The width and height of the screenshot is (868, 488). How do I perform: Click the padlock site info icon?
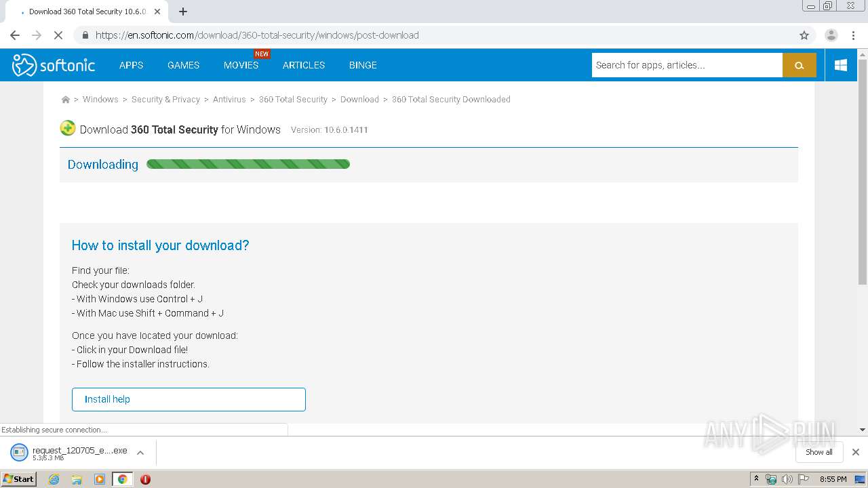click(85, 35)
